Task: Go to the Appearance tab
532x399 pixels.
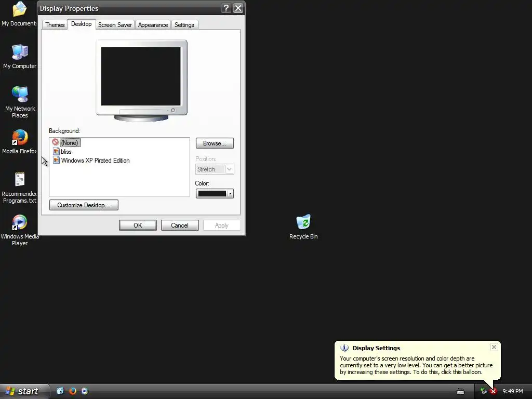Action: (x=153, y=25)
